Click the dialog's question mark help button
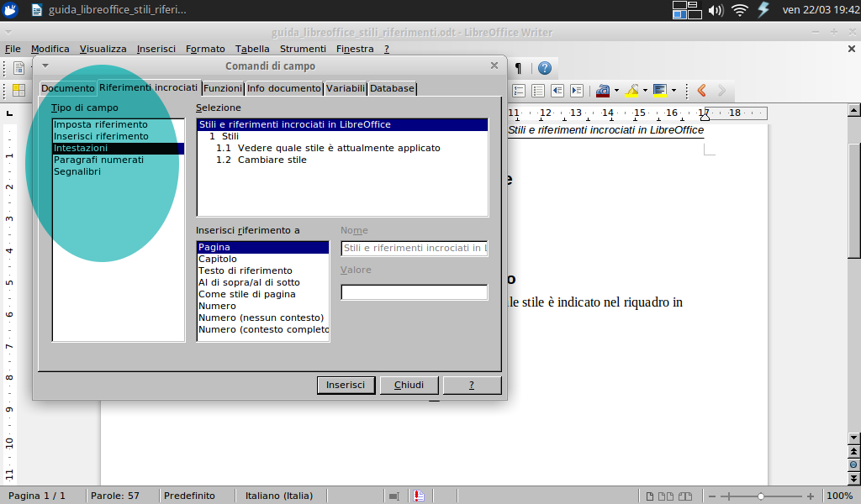 point(472,385)
